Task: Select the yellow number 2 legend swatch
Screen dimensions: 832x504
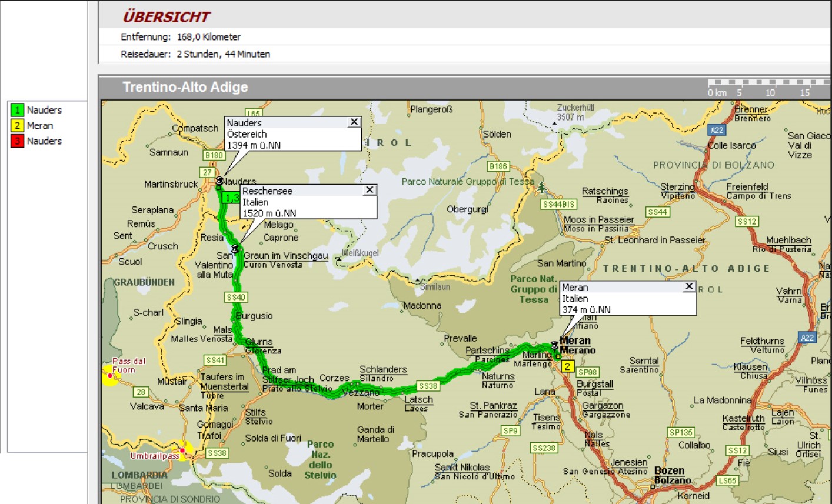Action: tap(17, 125)
